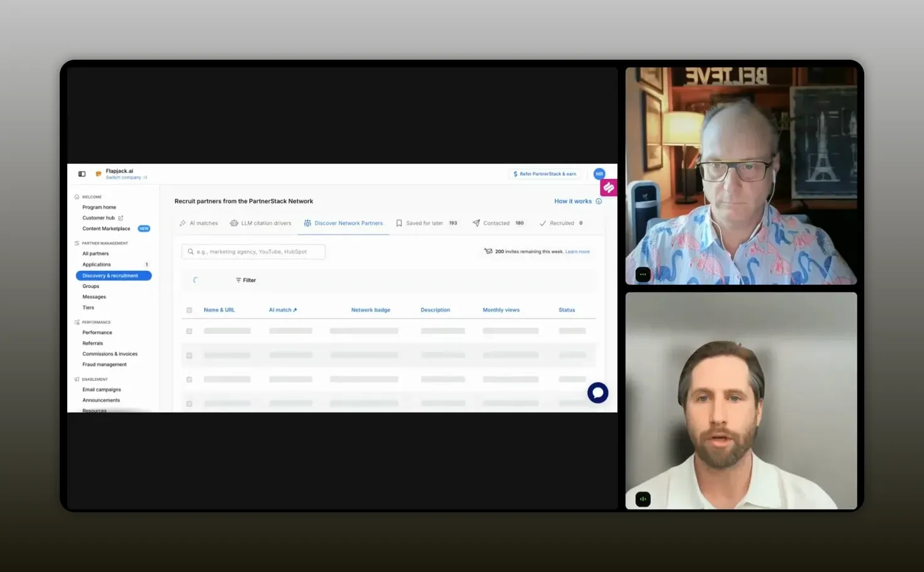Go to Program home
924x572 pixels.
click(x=99, y=207)
